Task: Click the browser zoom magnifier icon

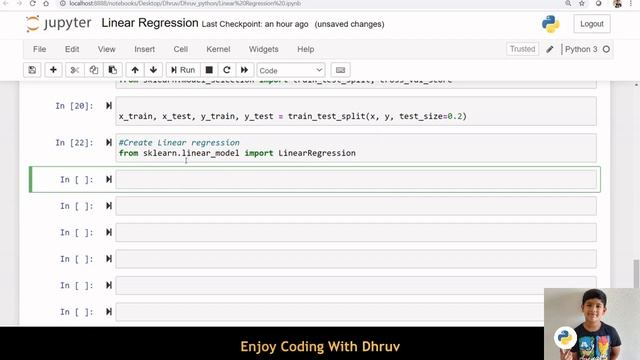Action: click(x=568, y=3)
